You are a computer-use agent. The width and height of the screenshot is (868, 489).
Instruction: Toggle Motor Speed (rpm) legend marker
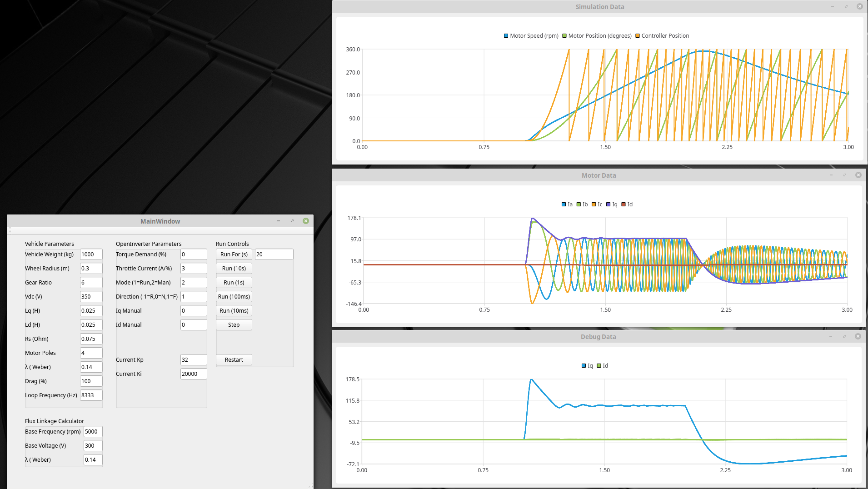[506, 36]
